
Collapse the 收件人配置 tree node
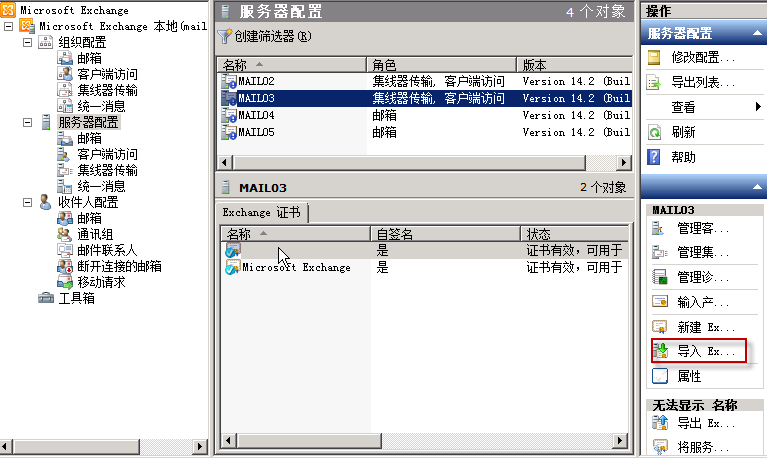pyautogui.click(x=28, y=202)
